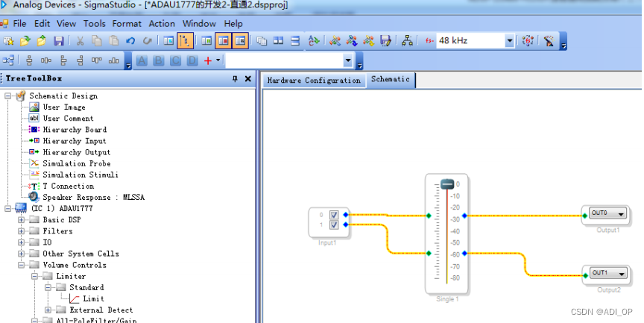Click the align right edges icon
This screenshot has width=644, height=323.
80,61
